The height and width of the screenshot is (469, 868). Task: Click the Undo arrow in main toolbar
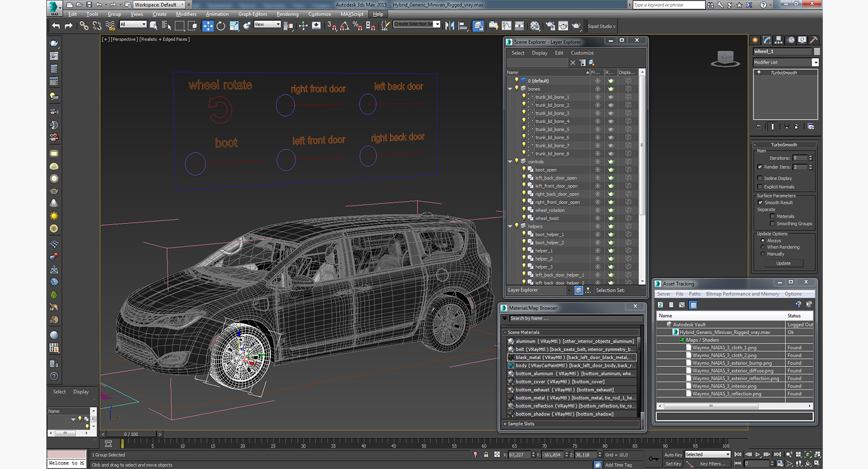(x=56, y=26)
